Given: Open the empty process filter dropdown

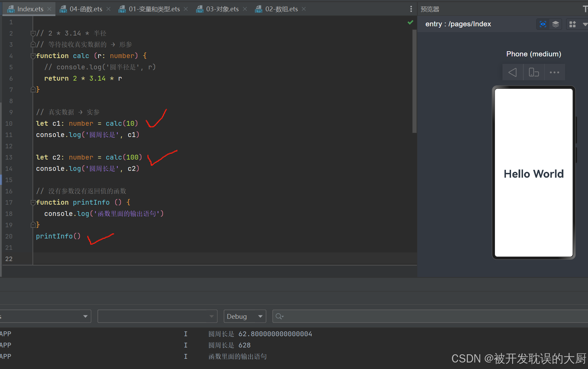Looking at the screenshot, I should tap(157, 316).
